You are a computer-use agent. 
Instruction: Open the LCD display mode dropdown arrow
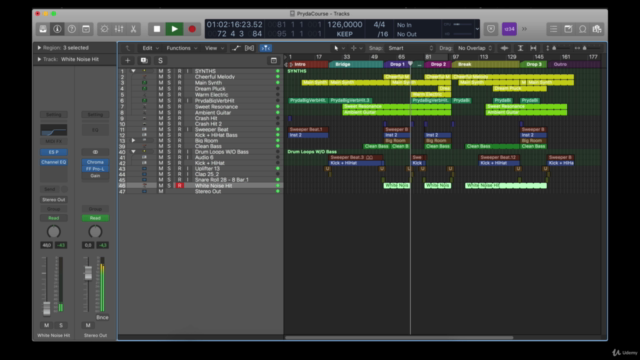point(477,29)
